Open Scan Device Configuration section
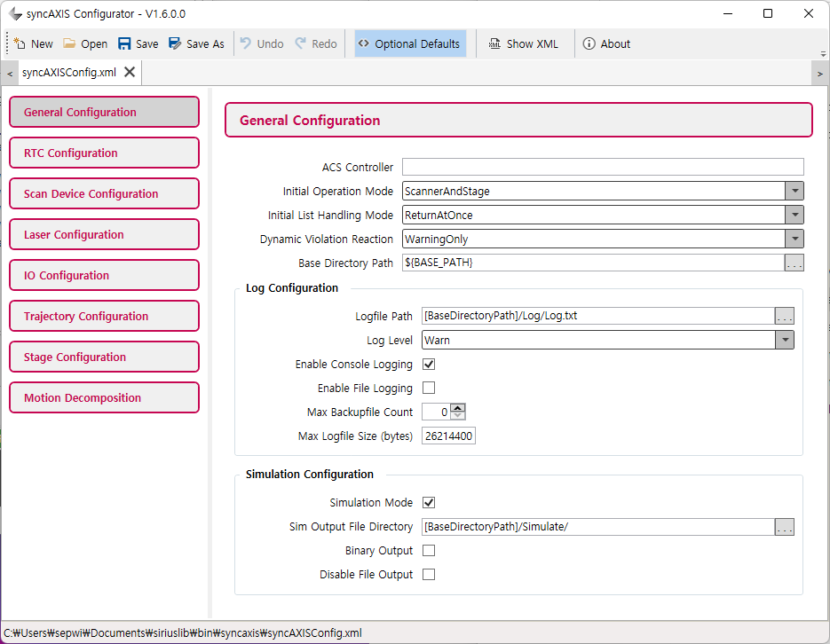This screenshot has width=830, height=644. [104, 193]
